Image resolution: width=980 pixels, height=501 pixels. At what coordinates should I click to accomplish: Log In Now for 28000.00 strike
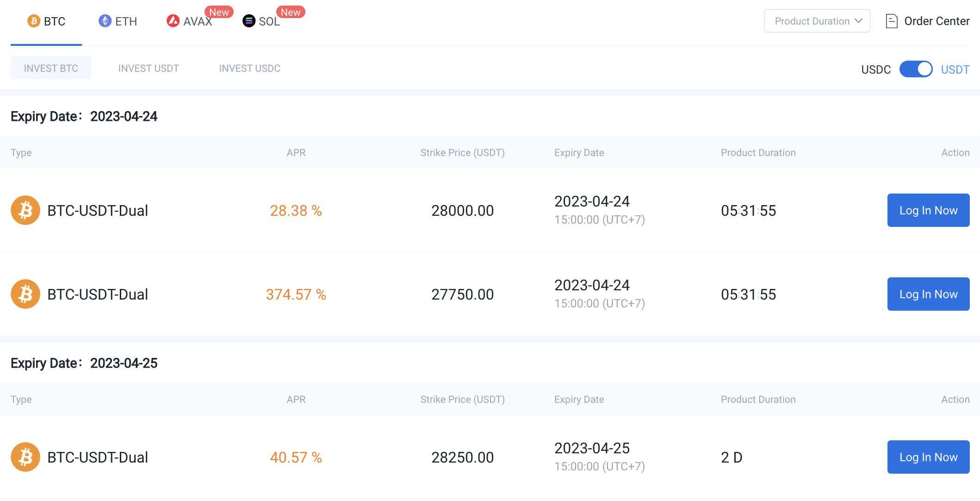click(928, 210)
